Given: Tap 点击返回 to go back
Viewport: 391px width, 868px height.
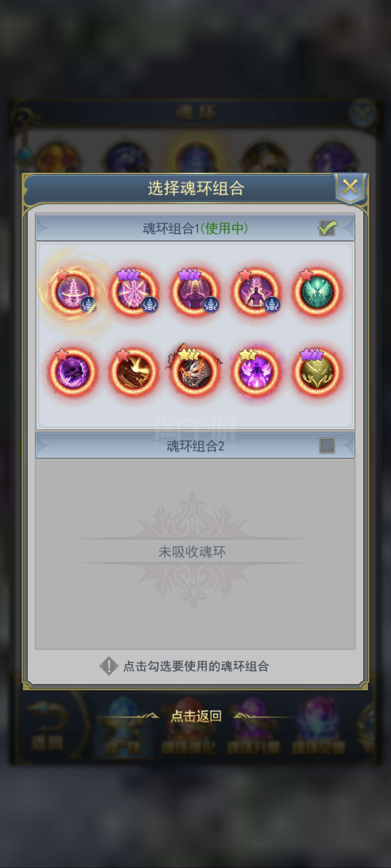Looking at the screenshot, I should click(196, 716).
